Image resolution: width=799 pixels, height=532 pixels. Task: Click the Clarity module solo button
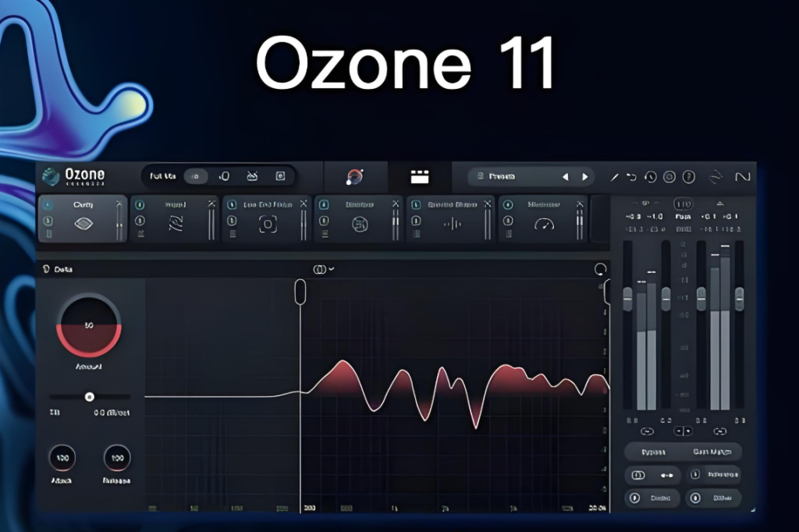(x=48, y=222)
